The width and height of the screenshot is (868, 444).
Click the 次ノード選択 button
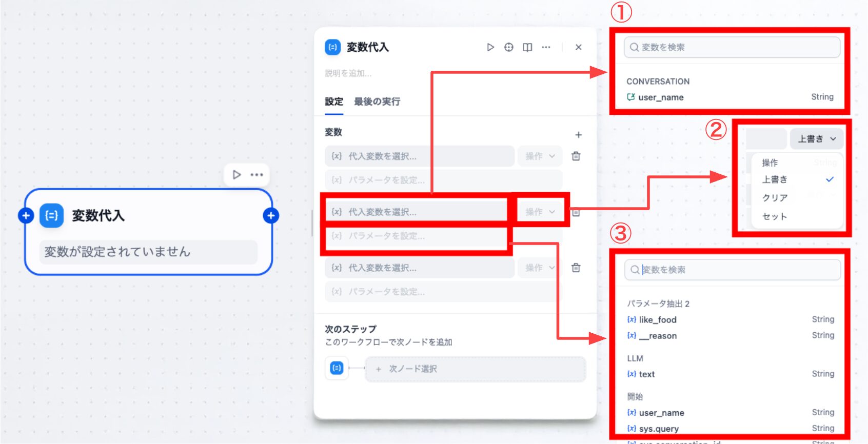pyautogui.click(x=475, y=369)
